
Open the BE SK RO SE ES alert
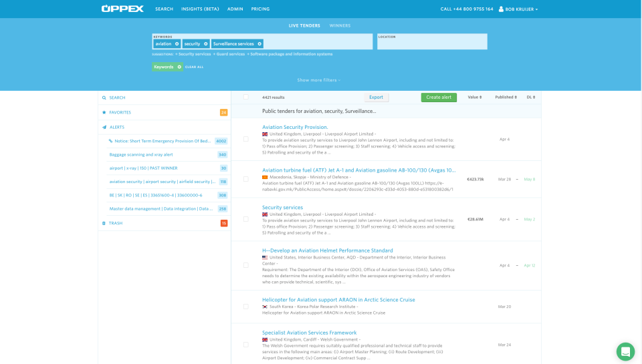156,195
